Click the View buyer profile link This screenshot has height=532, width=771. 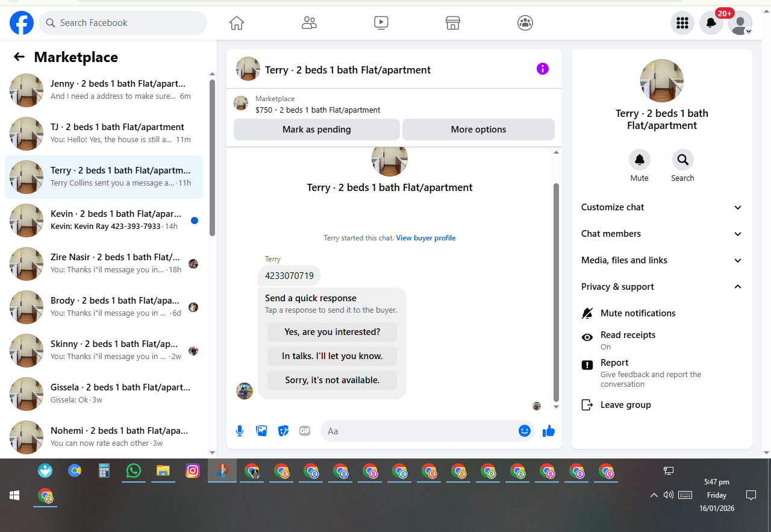(x=426, y=238)
